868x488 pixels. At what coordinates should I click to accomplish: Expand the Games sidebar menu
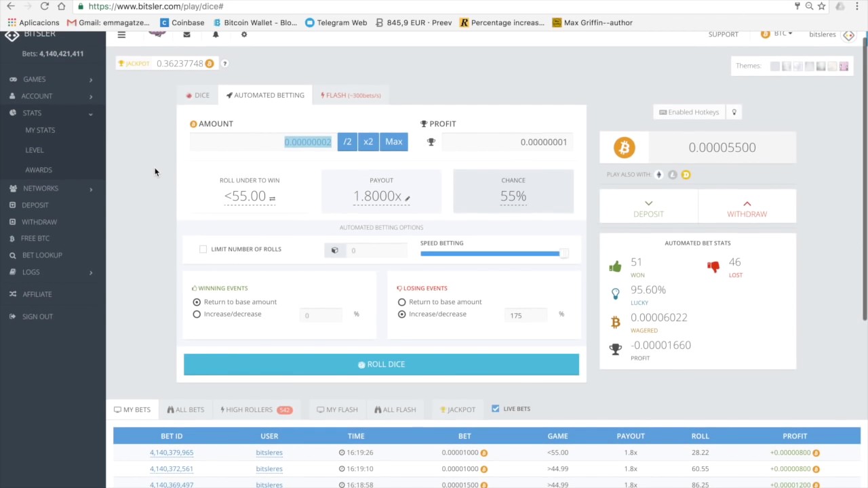(52, 79)
